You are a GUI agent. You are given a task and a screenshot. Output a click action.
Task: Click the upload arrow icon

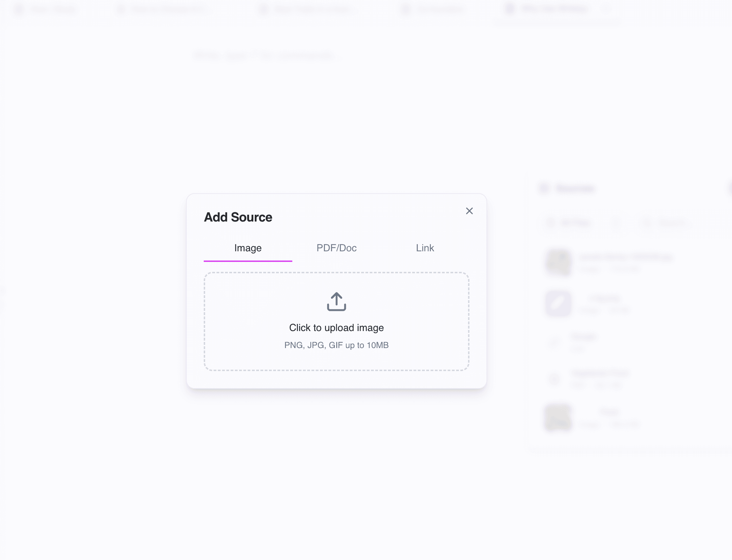[x=336, y=302]
